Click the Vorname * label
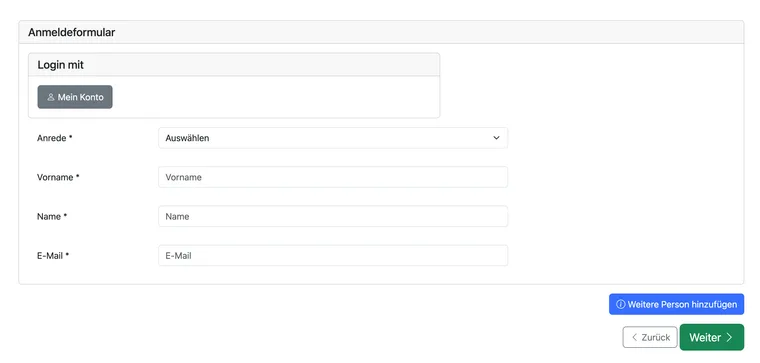 pos(58,177)
